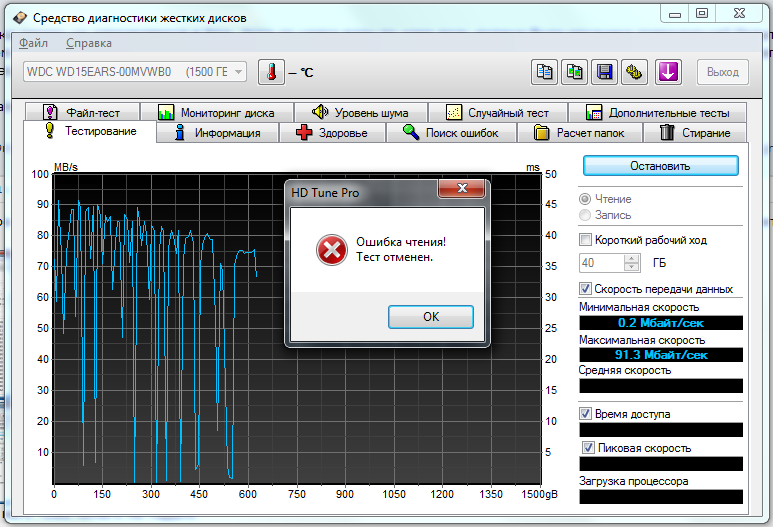Click the trash can icon on Стирание tab
773x527 pixels.
(667, 133)
